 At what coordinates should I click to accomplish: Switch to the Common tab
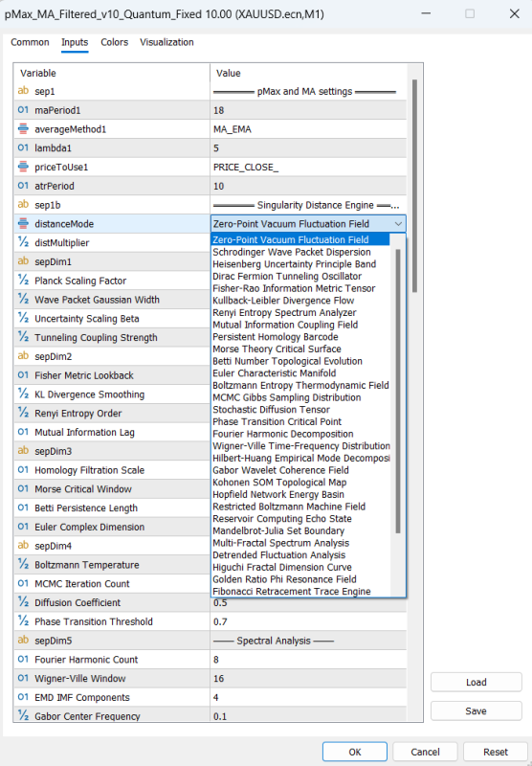(30, 42)
